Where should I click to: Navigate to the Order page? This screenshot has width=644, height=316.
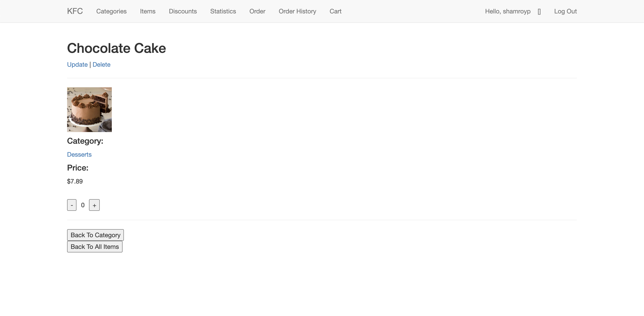point(257,11)
